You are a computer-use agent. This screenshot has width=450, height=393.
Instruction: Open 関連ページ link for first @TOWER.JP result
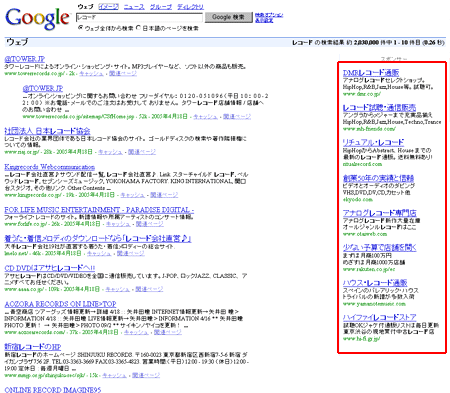tap(123, 73)
